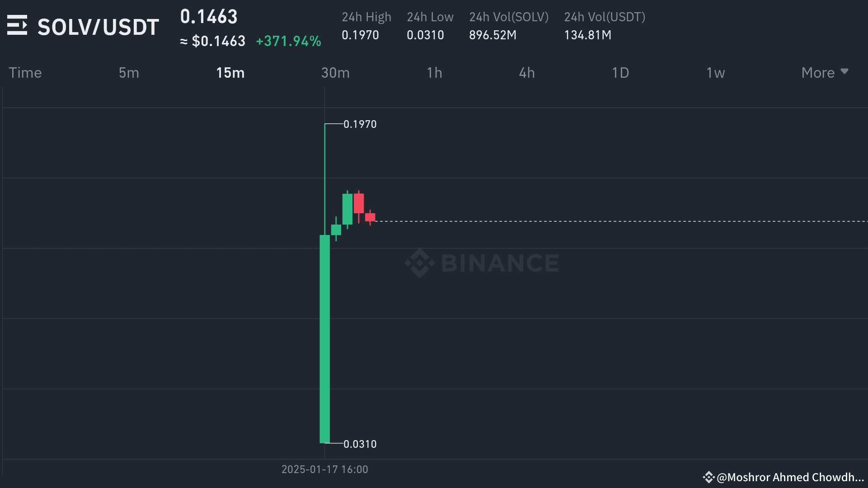Click the Binance logo beside the username

click(x=708, y=477)
